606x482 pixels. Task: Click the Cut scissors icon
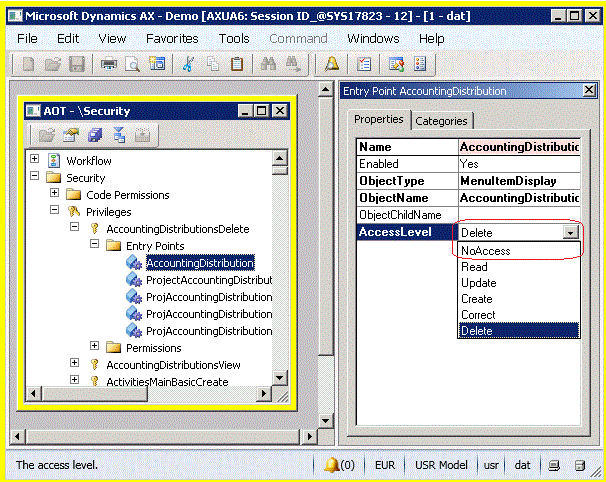point(188,64)
